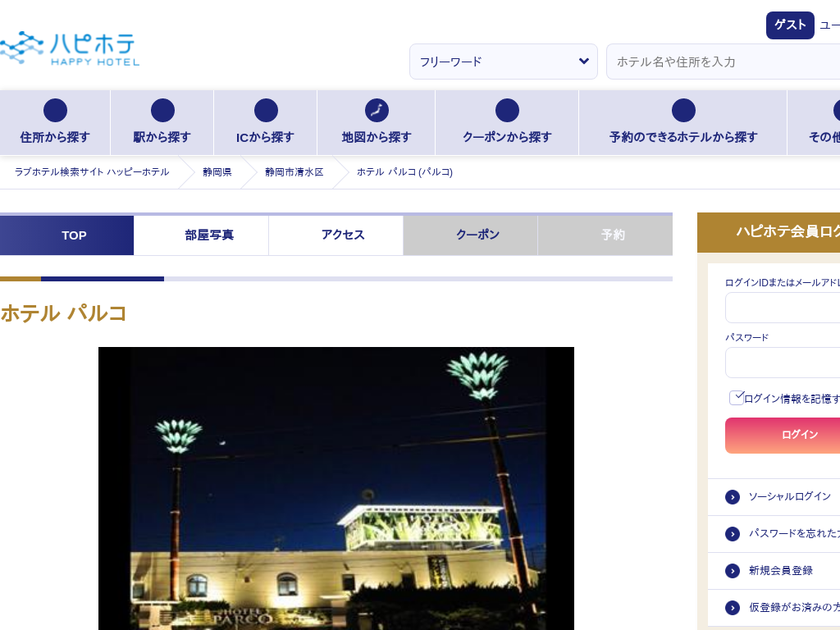Click arrow icon beside ソーシャルログイン

coord(733,497)
